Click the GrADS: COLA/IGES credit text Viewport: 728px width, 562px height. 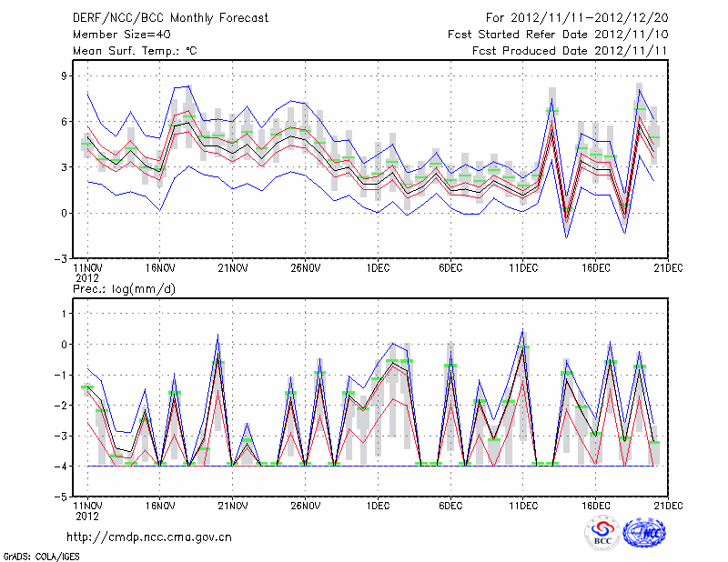(x=40, y=555)
